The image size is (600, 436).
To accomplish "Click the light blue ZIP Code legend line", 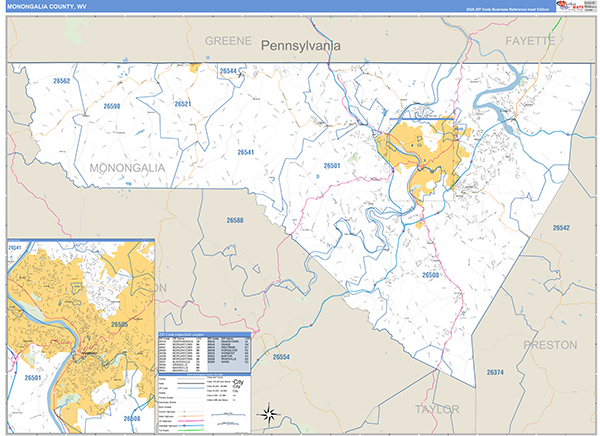I will tap(191, 388).
